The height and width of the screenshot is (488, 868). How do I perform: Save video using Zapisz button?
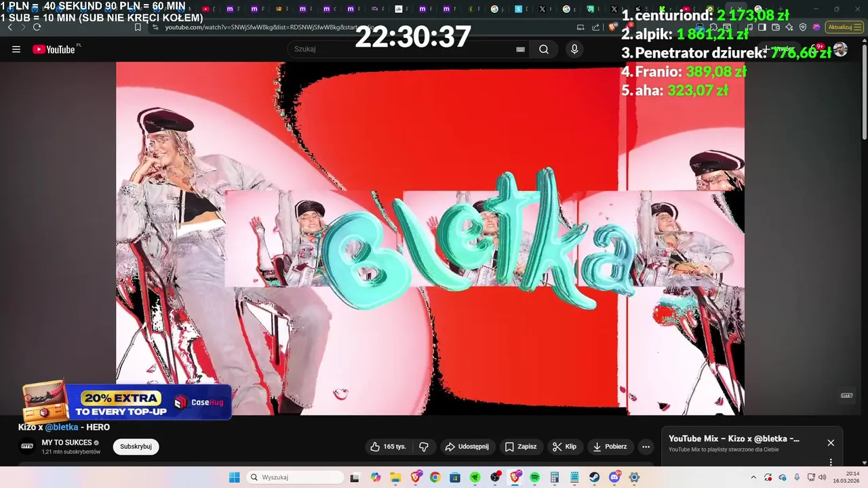521,447
